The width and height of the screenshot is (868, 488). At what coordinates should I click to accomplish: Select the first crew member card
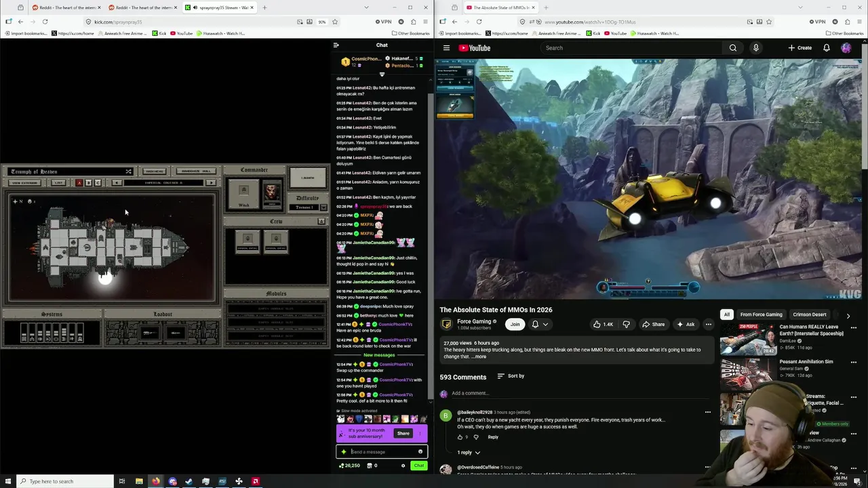pos(248,241)
